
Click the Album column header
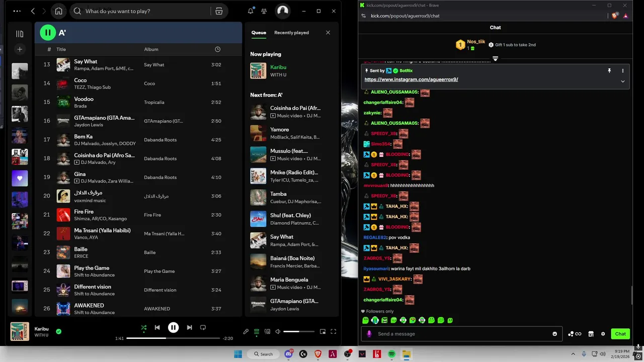(151, 49)
